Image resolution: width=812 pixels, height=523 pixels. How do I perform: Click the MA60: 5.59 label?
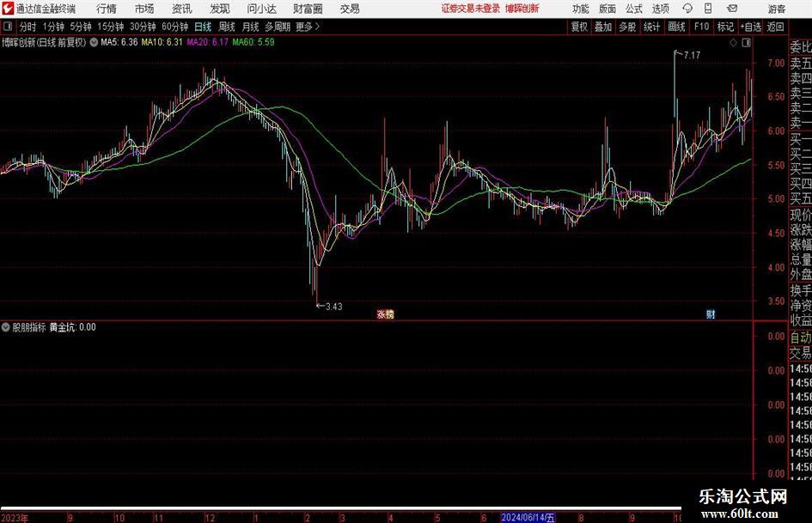253,42
